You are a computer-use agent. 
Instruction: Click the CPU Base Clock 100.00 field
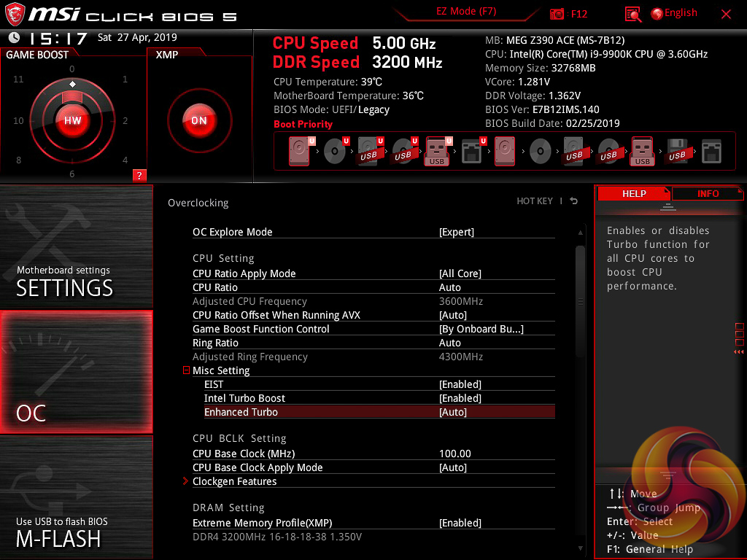coord(455,454)
